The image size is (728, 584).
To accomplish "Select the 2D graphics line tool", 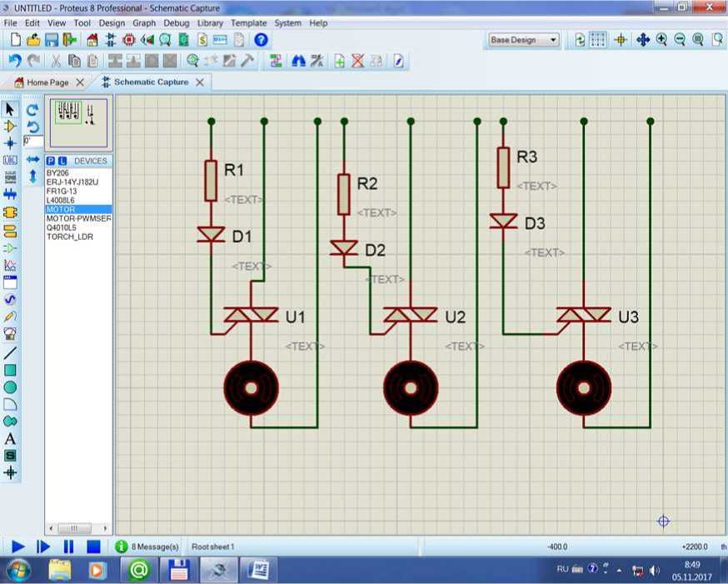I will pyautogui.click(x=10, y=352).
